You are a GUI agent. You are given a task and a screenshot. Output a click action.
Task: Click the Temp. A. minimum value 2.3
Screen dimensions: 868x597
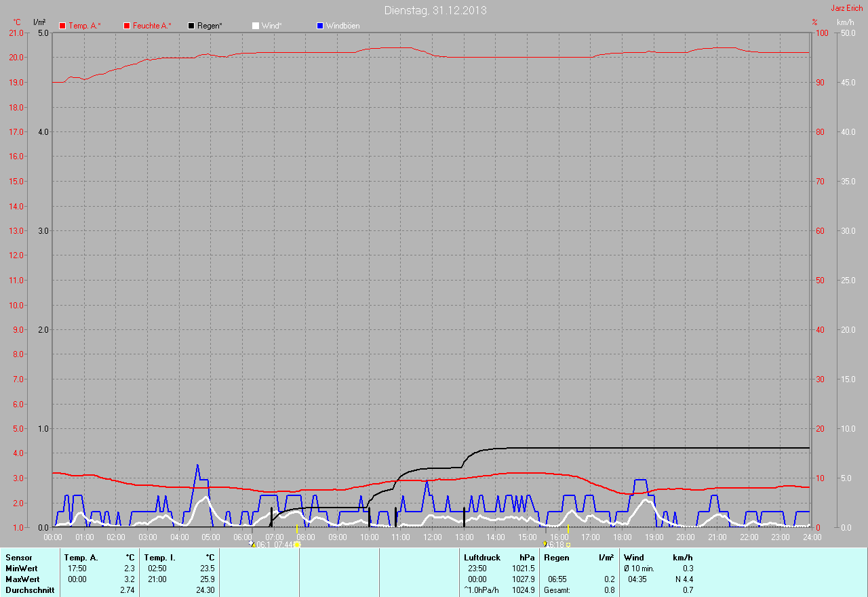[130, 569]
